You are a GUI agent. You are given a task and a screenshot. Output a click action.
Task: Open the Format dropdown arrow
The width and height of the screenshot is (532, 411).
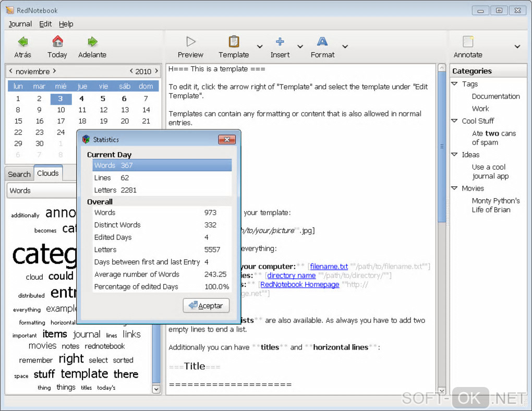tap(345, 46)
